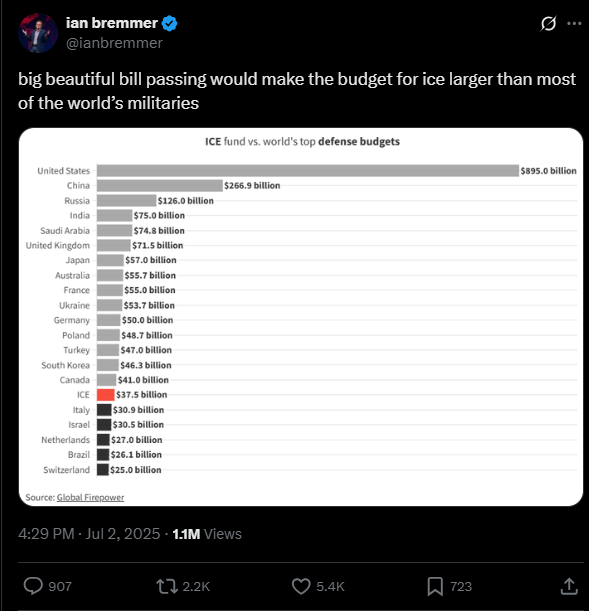Click ian bremmer's profile avatar
589x611 pixels.
[38, 33]
